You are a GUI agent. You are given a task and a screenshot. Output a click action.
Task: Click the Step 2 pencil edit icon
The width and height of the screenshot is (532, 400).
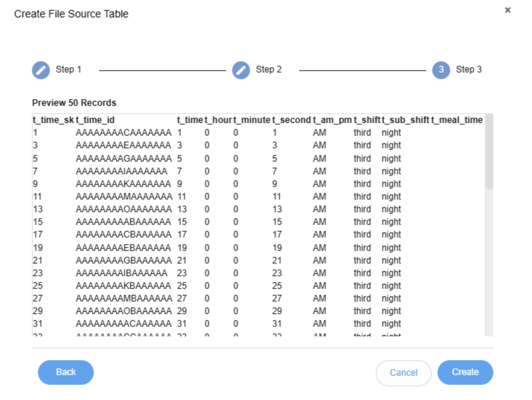(x=241, y=70)
